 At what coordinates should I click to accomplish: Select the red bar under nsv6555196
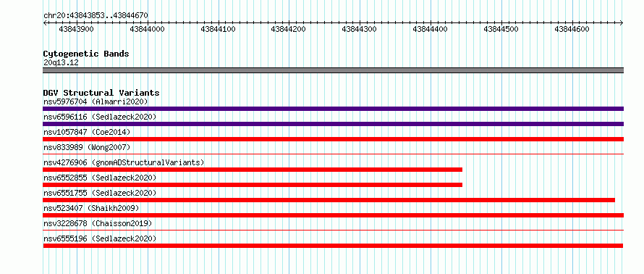pyautogui.click(x=333, y=246)
